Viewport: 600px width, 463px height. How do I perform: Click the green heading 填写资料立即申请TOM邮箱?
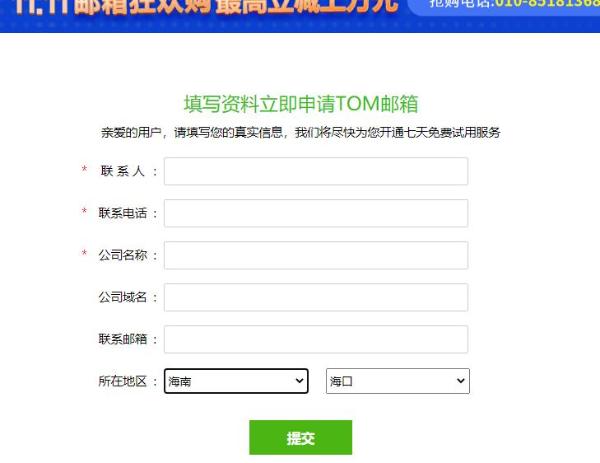point(301,104)
